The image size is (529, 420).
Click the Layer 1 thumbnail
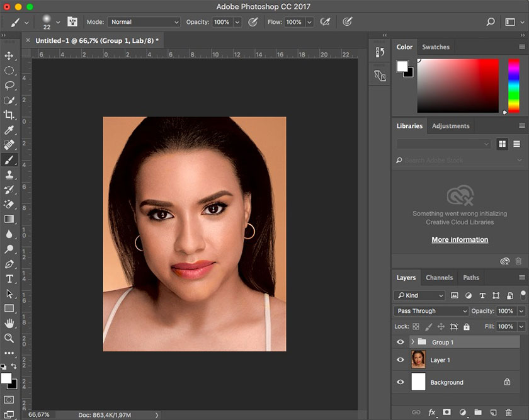point(418,360)
